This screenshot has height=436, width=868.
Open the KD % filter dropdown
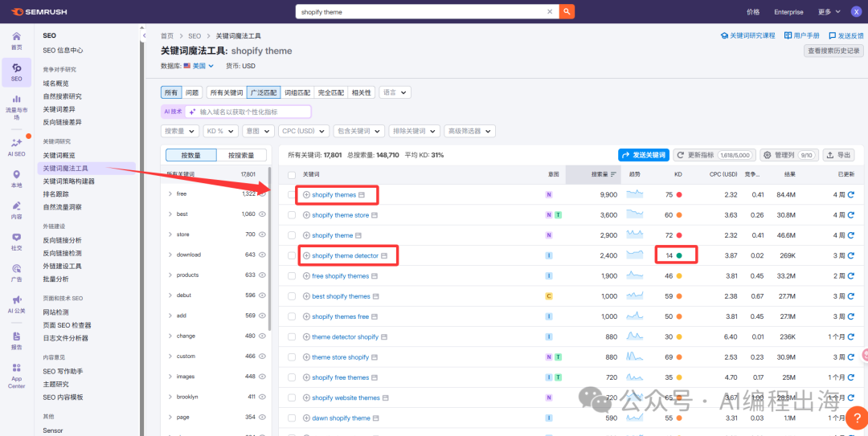[x=221, y=131]
